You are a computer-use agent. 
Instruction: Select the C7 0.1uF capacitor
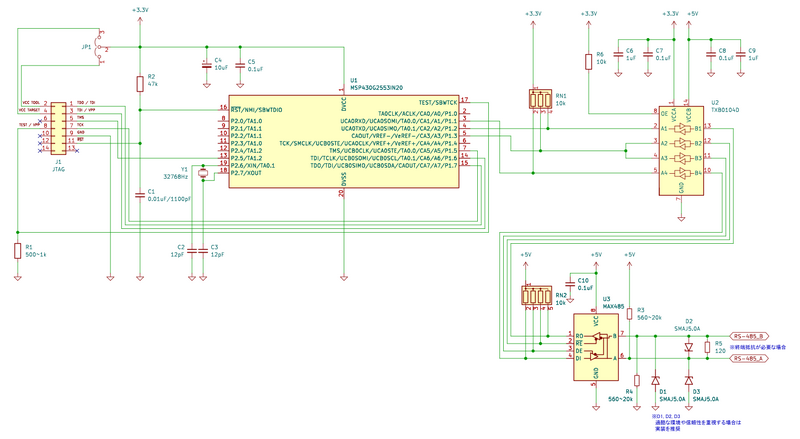tap(647, 54)
